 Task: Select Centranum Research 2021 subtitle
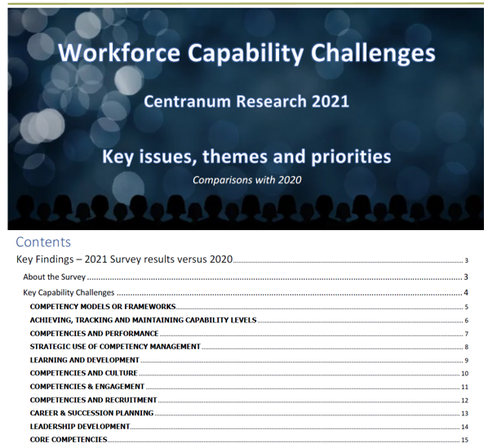point(246,101)
